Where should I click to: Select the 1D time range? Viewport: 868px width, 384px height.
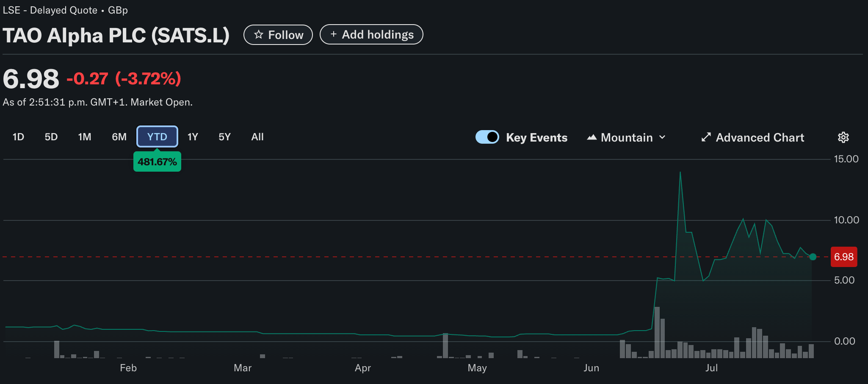pyautogui.click(x=18, y=137)
